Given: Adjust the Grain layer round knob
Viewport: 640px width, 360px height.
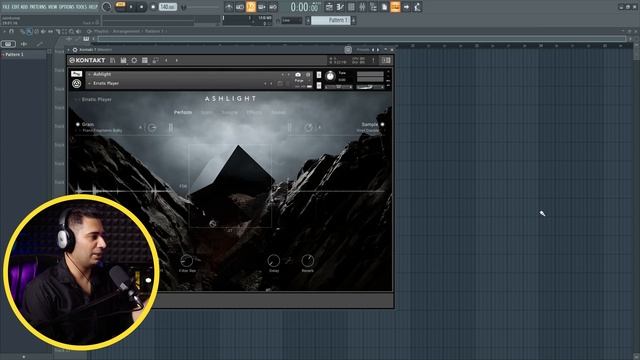Looking at the screenshot, I should click(x=152, y=128).
